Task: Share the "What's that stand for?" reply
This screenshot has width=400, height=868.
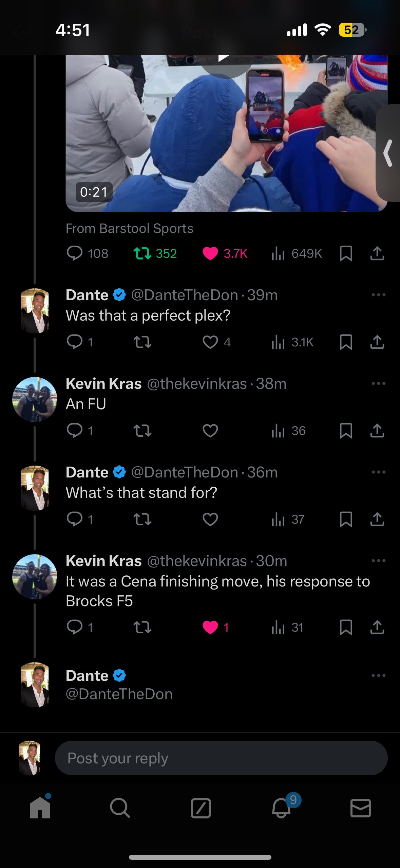Action: (377, 519)
